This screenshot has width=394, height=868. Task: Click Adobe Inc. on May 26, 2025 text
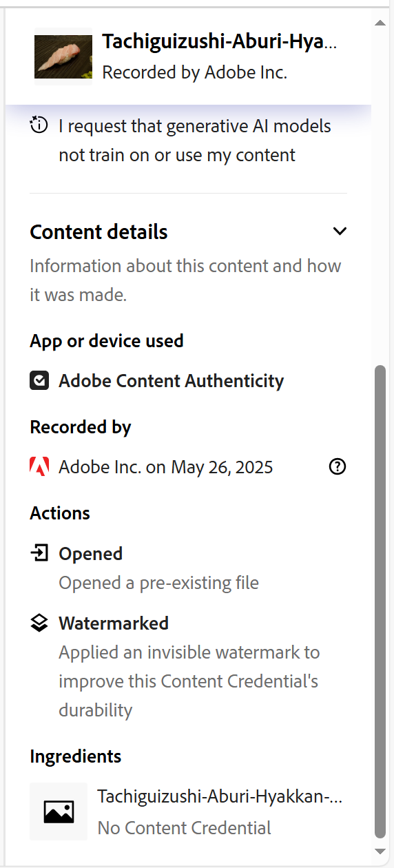pyautogui.click(x=166, y=467)
